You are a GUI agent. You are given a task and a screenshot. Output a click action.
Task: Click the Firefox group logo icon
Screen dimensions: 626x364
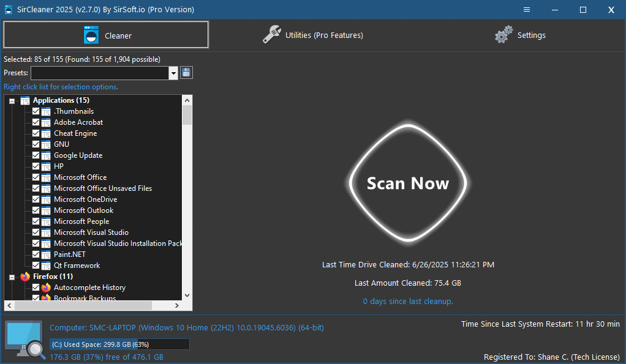click(25, 277)
